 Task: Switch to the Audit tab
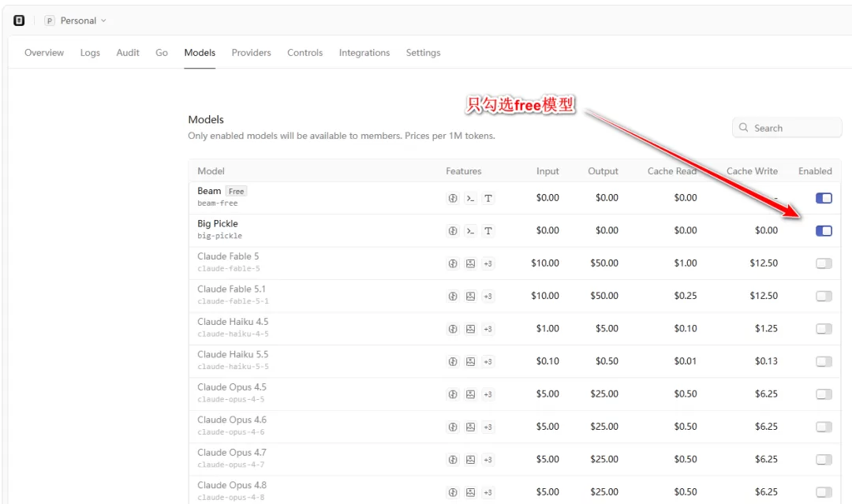[128, 53]
